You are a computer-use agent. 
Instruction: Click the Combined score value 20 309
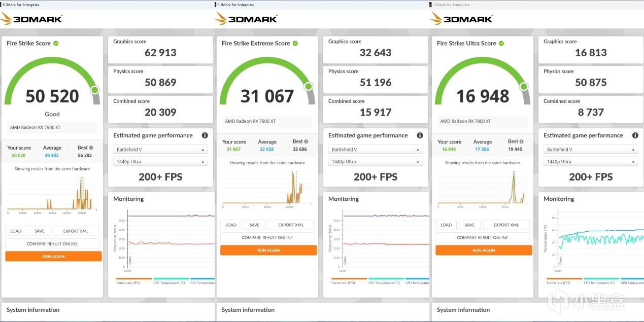[x=160, y=113]
